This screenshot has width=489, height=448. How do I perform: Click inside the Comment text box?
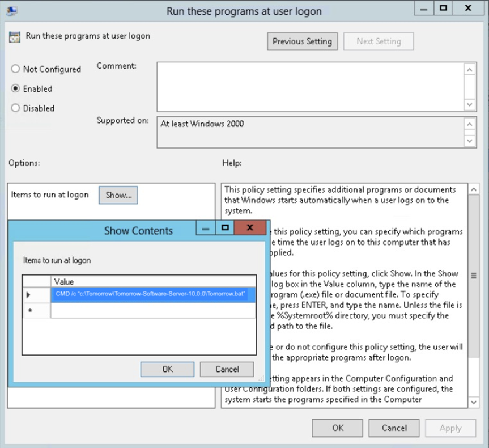pyautogui.click(x=309, y=86)
